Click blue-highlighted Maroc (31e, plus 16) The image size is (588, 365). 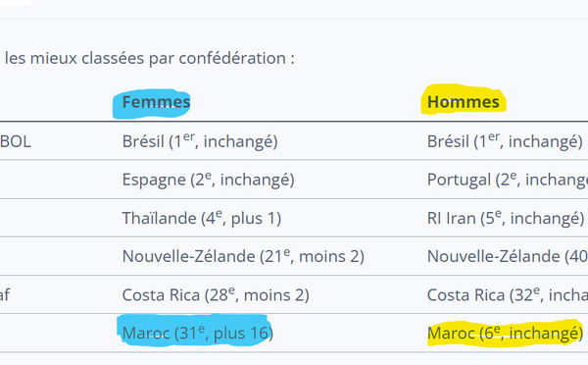pyautogui.click(x=198, y=333)
